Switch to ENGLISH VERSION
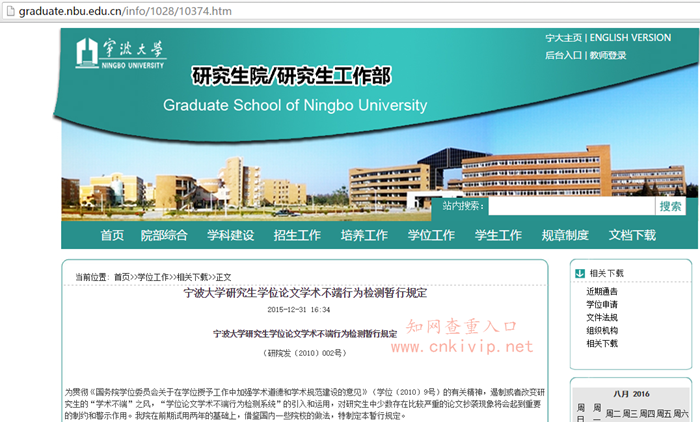The width and height of the screenshot is (700, 422). click(630, 38)
